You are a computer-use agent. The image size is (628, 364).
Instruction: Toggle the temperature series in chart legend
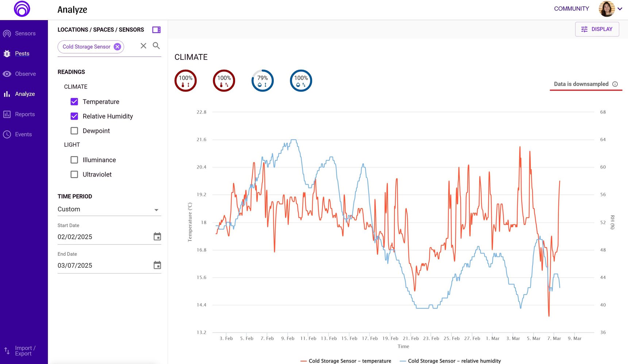coord(345,361)
